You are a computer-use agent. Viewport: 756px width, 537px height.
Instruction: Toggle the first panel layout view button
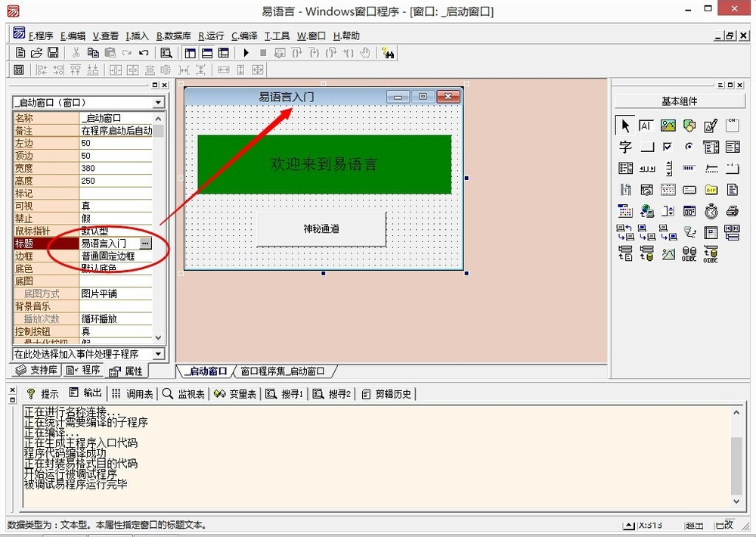tap(191, 53)
